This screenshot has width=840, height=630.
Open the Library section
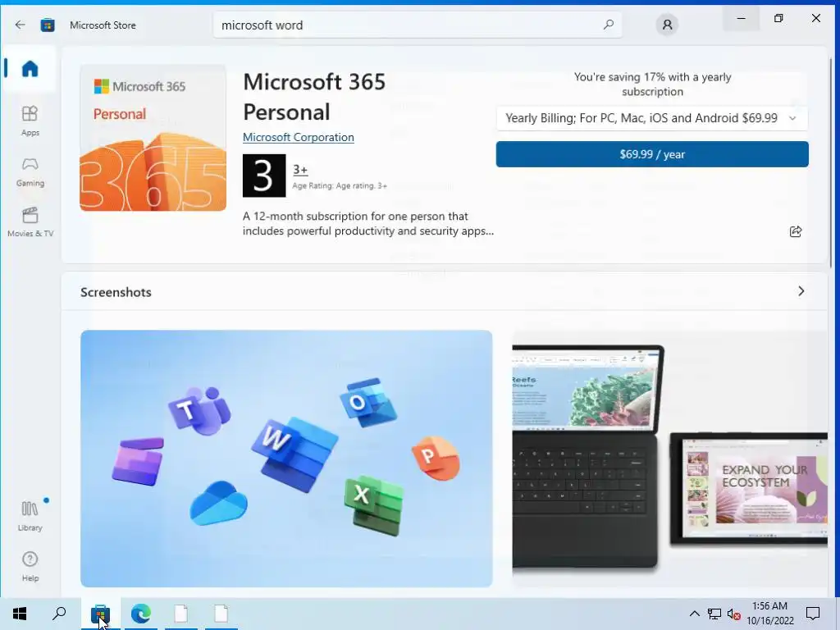30,516
